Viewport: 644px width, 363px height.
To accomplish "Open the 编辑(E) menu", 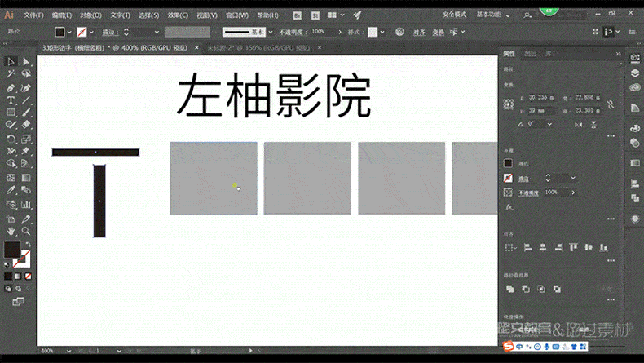I will click(62, 15).
